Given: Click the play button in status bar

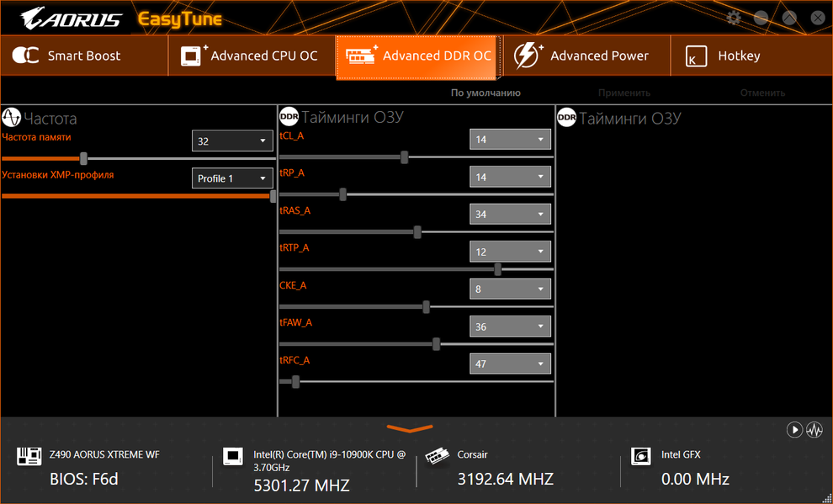Looking at the screenshot, I should point(794,430).
